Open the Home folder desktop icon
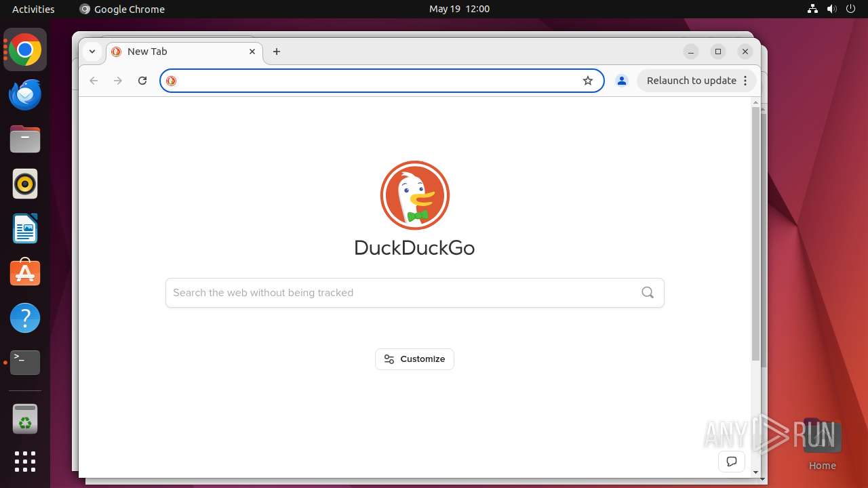Image resolution: width=868 pixels, height=488 pixels. (x=823, y=444)
